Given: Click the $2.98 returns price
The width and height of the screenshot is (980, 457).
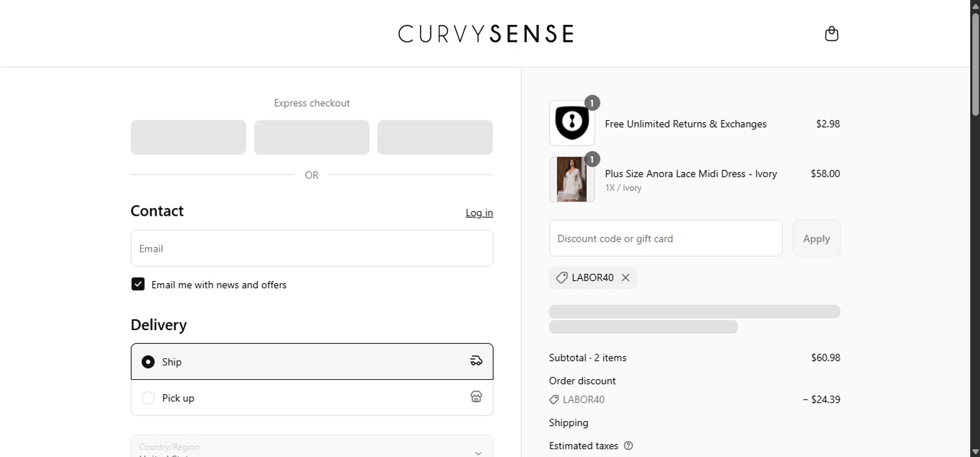Looking at the screenshot, I should tap(828, 124).
